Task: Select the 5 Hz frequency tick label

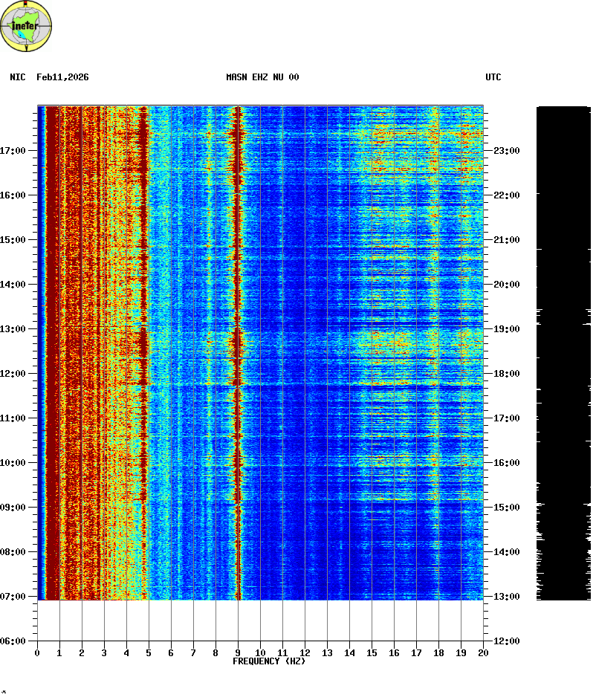Action: [x=149, y=653]
